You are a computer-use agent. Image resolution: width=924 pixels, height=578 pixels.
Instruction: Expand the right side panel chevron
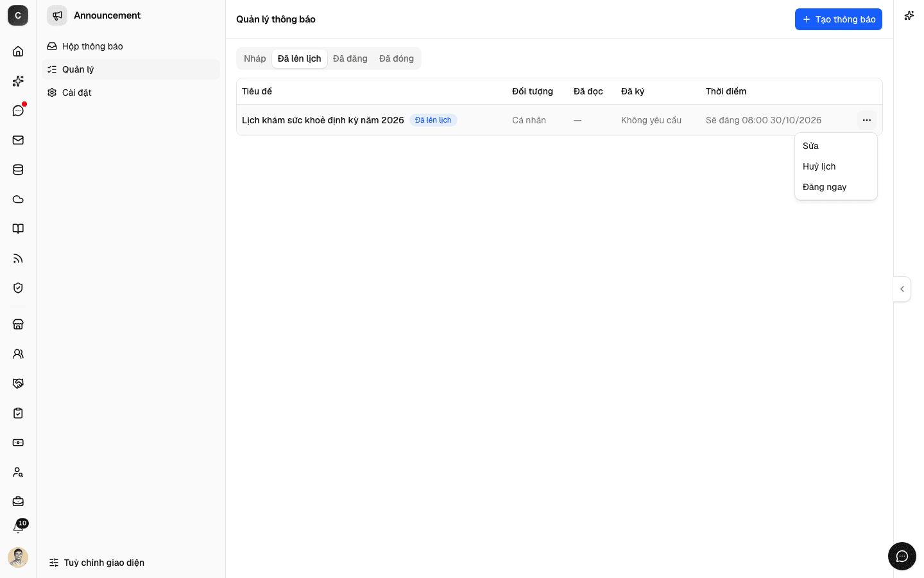tap(902, 289)
